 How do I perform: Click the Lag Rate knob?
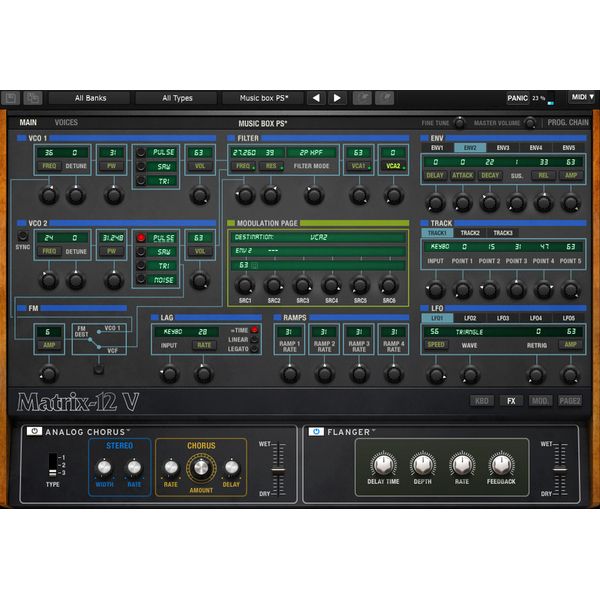[x=203, y=373]
